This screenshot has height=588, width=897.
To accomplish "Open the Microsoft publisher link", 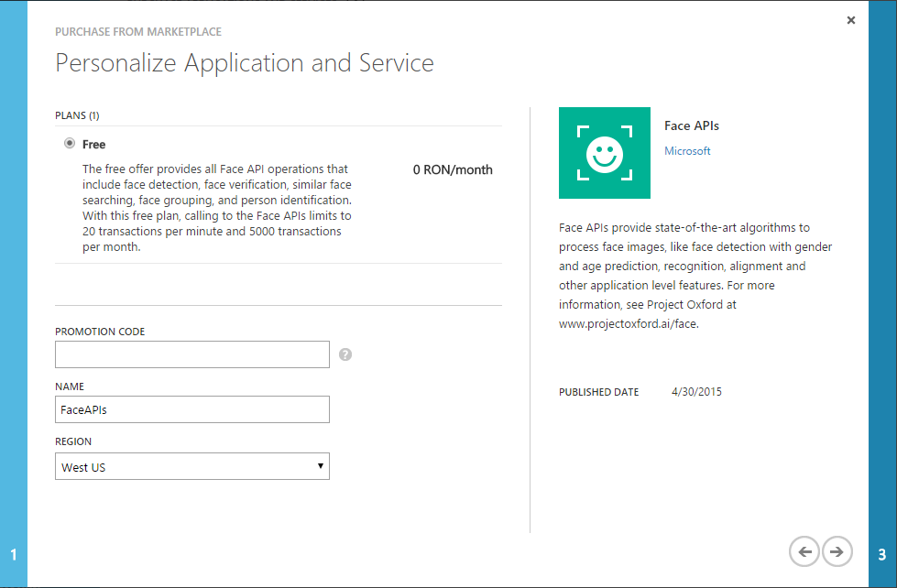I will 687,151.
